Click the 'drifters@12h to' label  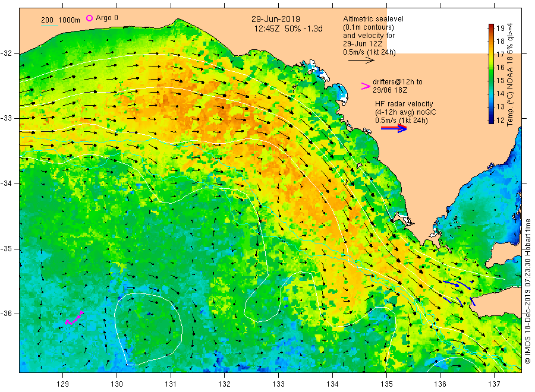[x=398, y=82]
